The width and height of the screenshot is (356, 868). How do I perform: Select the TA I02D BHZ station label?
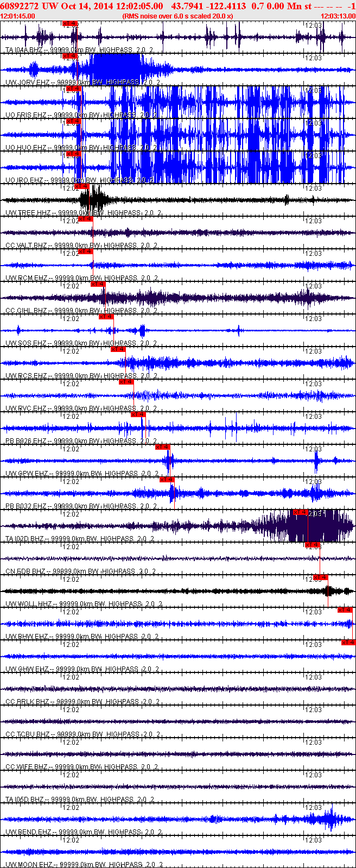(79, 539)
